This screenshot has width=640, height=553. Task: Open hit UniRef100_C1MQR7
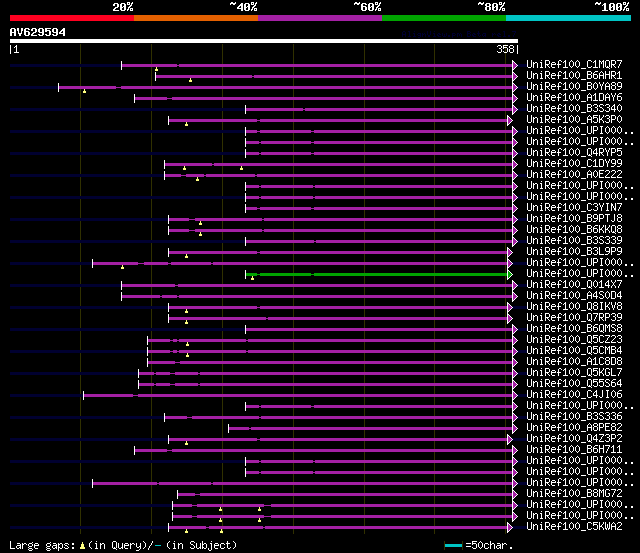coord(574,64)
